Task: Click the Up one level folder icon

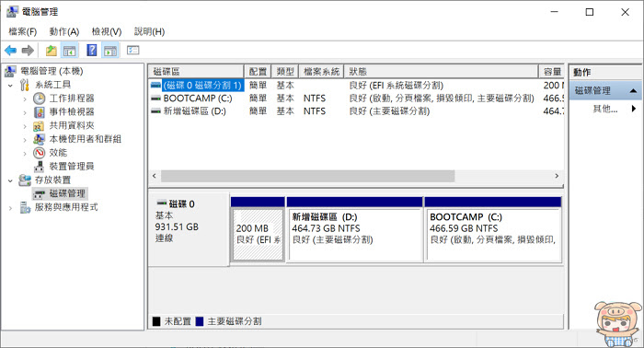Action: [x=51, y=51]
